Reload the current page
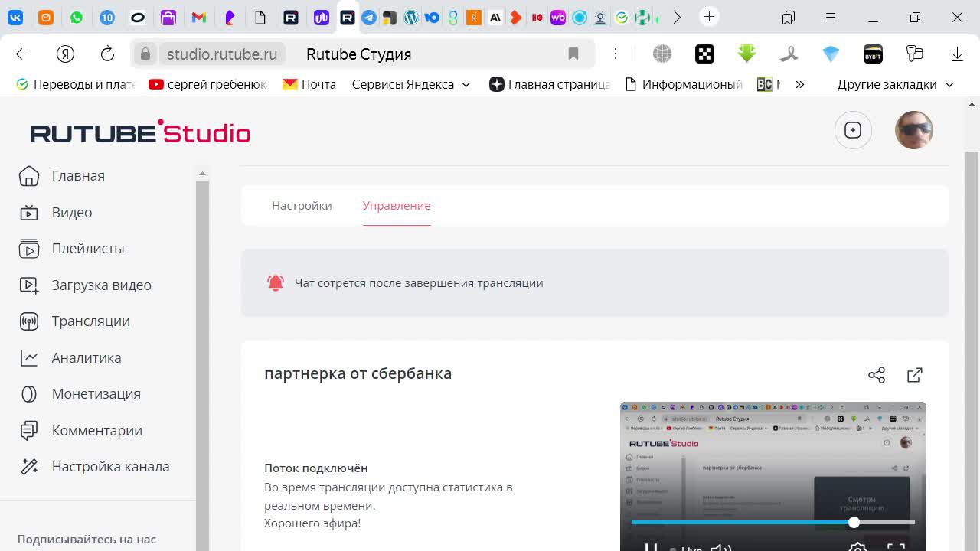Viewport: 980px width, 551px height. tap(107, 54)
